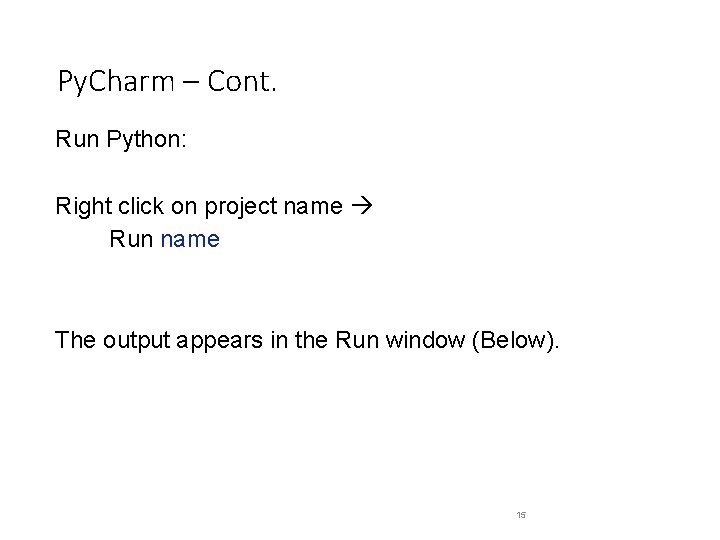
Task: Click the word 'Run' before blue name
Action: click(132, 240)
